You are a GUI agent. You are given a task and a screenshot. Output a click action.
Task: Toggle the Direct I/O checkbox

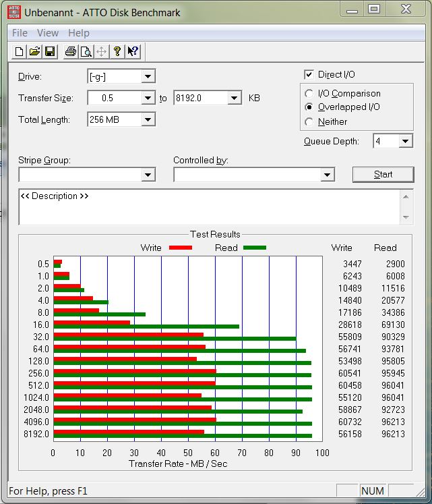(x=309, y=75)
